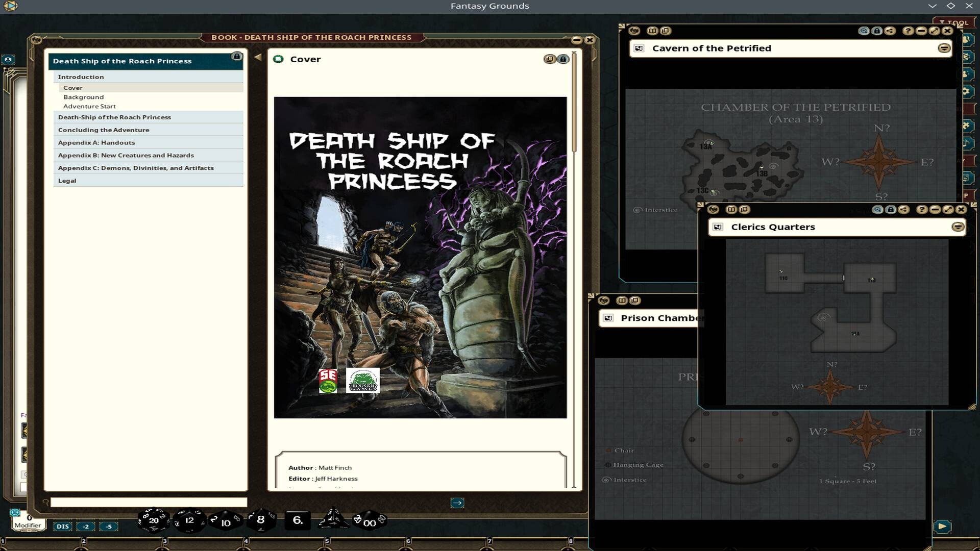Screen dimensions: 980x551
Task: Expand the Death-Ship of the Roach Princess chapter
Action: pyautogui.click(x=114, y=117)
